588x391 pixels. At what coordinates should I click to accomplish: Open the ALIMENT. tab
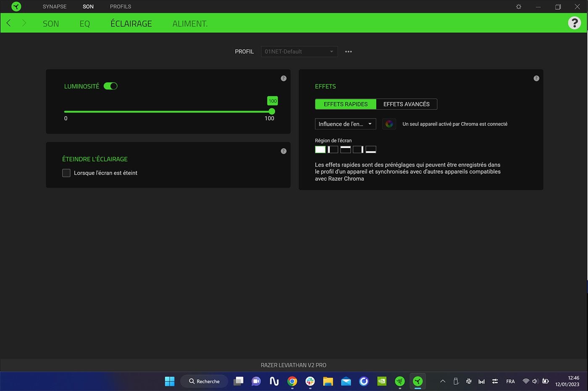[190, 23]
